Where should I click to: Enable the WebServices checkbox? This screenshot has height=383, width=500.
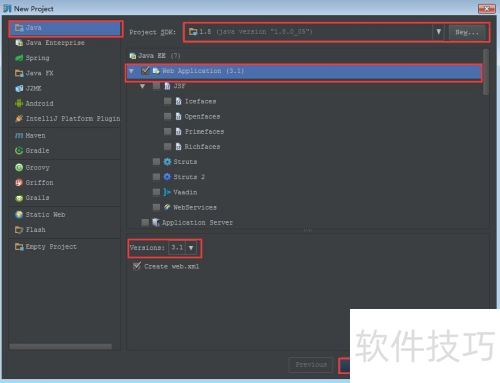click(x=156, y=207)
